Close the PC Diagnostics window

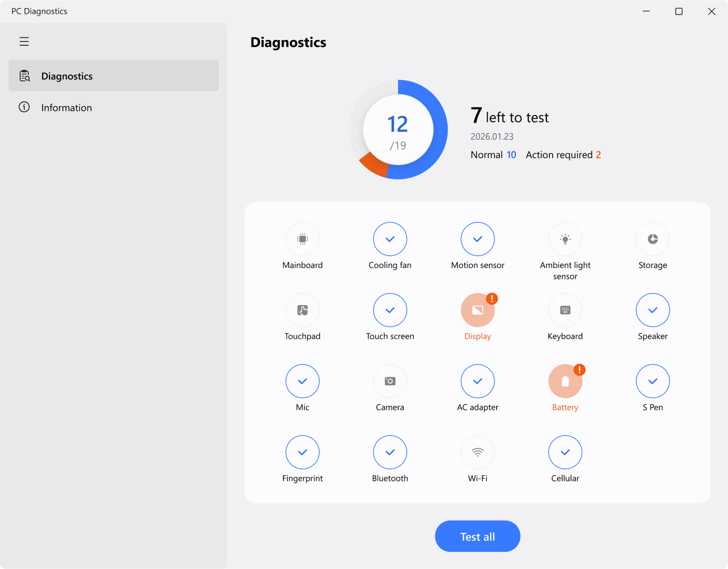point(711,11)
